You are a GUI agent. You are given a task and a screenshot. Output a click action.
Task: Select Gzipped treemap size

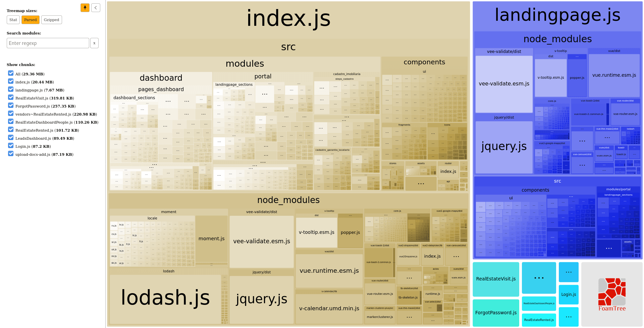(x=51, y=20)
